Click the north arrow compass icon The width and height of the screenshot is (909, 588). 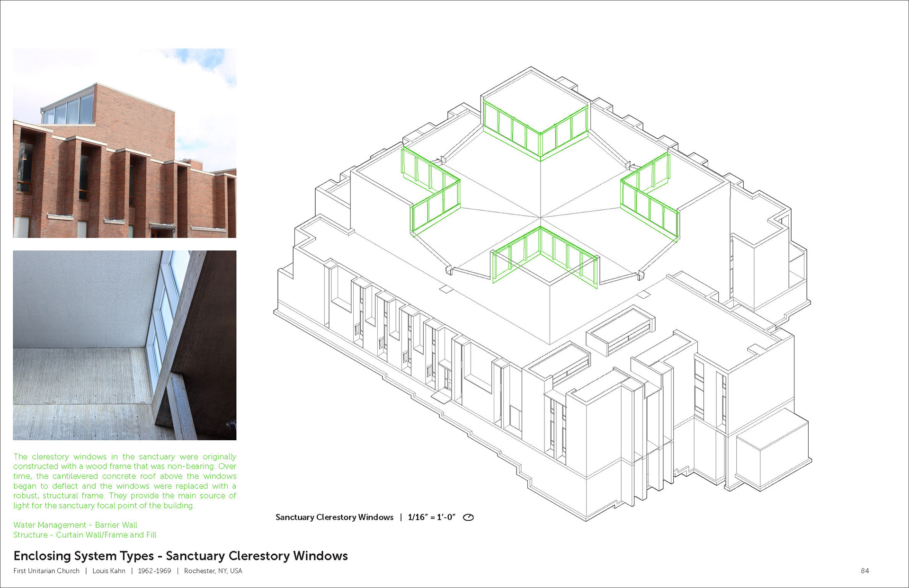point(468,517)
